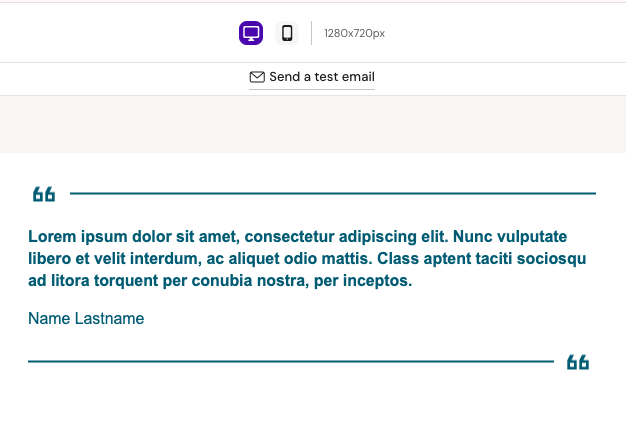Switch to desktop preview mode
The width and height of the screenshot is (626, 430).
[251, 33]
